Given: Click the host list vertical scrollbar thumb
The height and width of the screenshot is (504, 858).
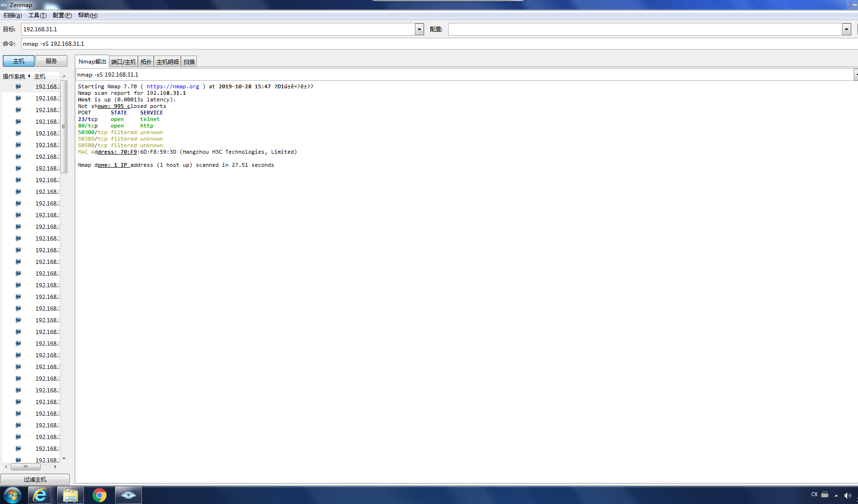Looking at the screenshot, I should coord(64,127).
